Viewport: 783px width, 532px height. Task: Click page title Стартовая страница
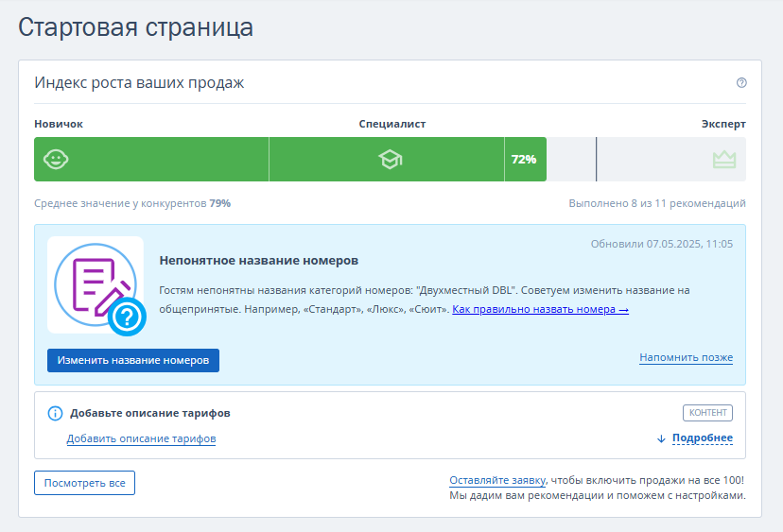point(135,27)
